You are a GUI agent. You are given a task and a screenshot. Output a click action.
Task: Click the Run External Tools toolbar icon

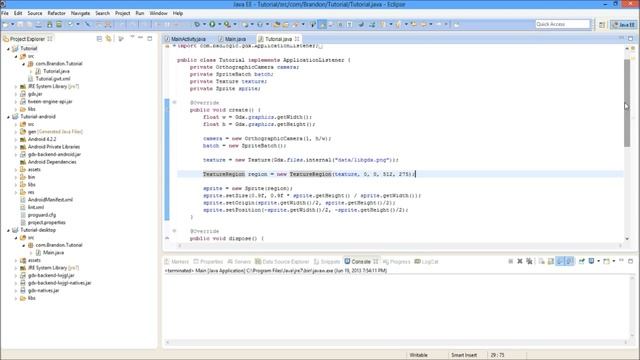227,24
